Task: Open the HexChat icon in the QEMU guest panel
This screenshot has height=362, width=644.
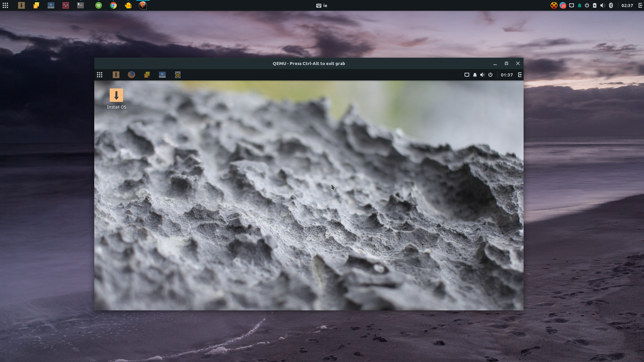Action: (x=147, y=75)
